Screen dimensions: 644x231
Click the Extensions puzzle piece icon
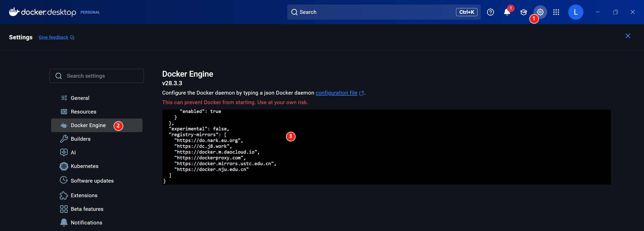pos(64,195)
